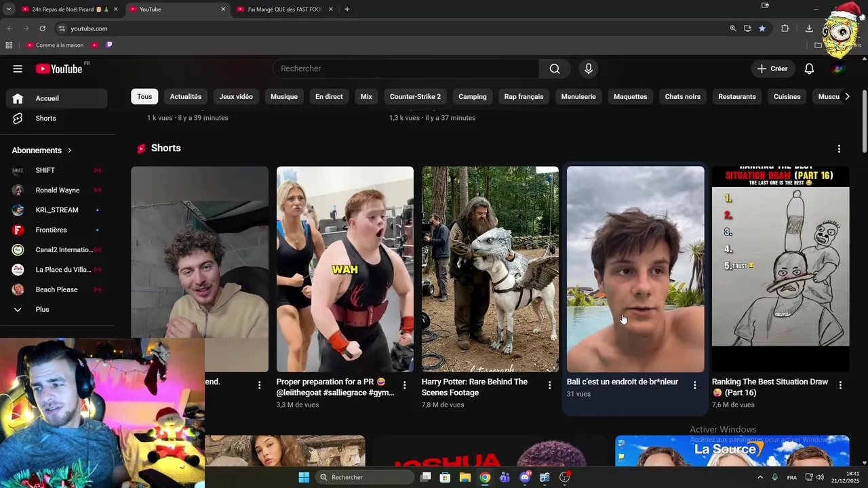Select the Actualités filter chip
The height and width of the screenshot is (488, 868).
[x=186, y=96]
